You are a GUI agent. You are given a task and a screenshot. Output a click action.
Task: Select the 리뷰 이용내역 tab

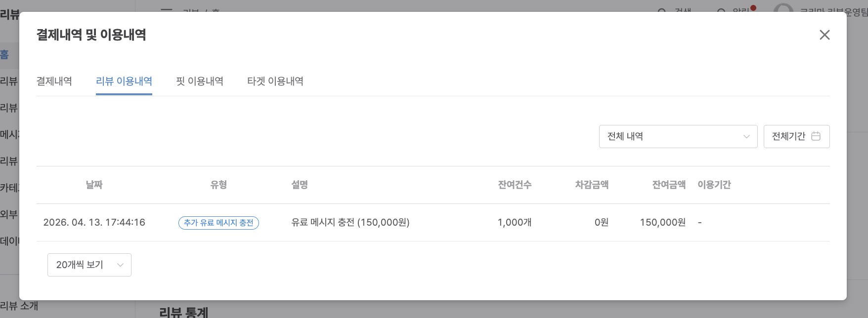(124, 81)
